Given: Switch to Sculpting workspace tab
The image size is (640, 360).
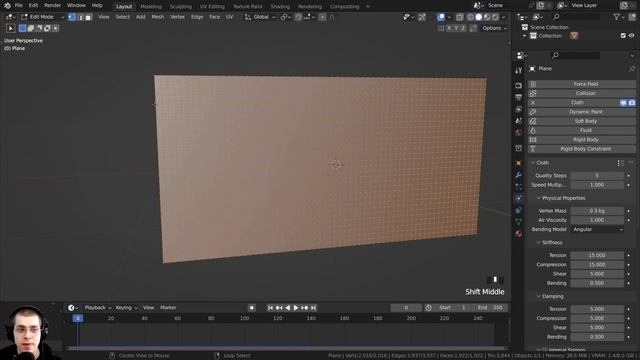Looking at the screenshot, I should pyautogui.click(x=181, y=7).
